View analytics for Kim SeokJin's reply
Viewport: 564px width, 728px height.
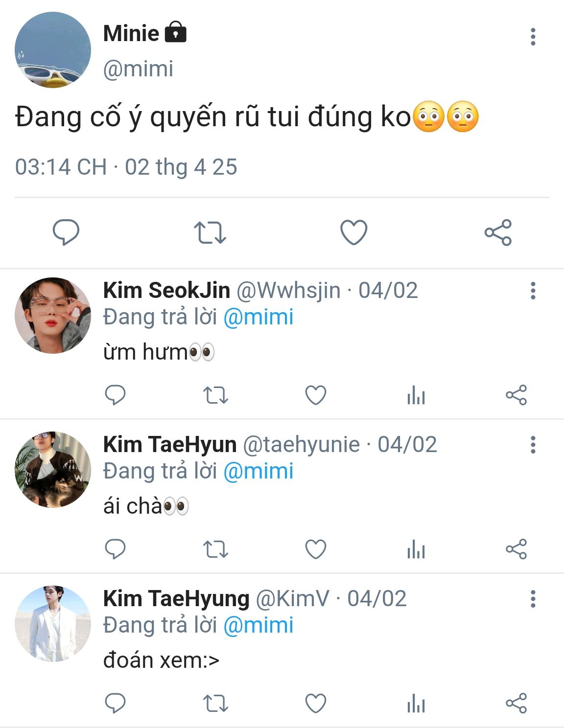coord(416,395)
